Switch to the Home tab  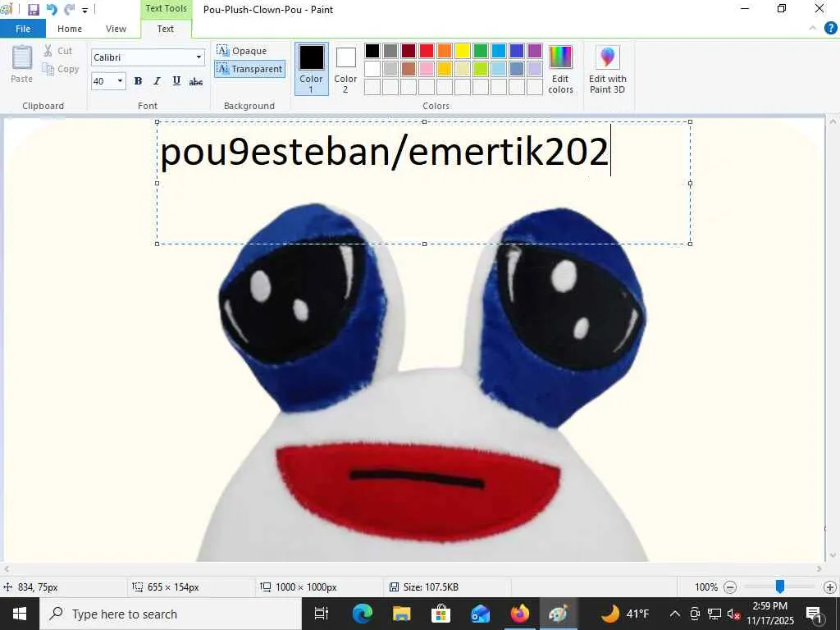[70, 29]
